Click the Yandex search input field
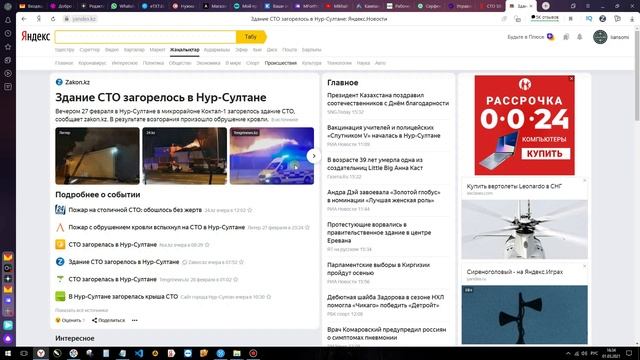 coord(145,37)
